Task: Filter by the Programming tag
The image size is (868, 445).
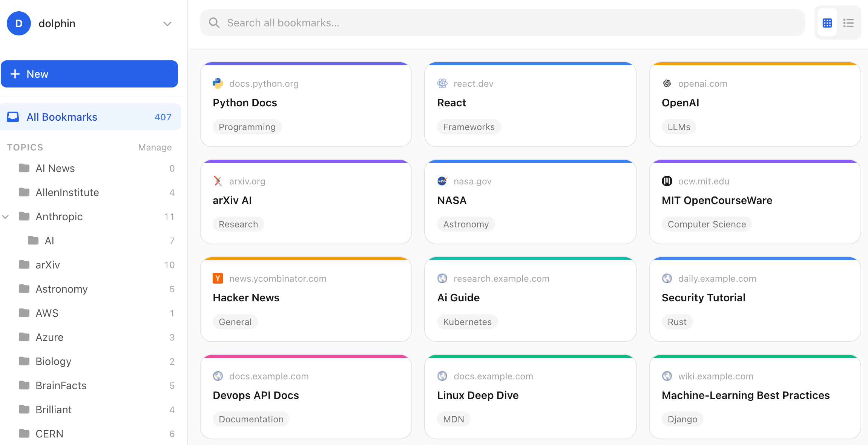Action: [x=247, y=127]
